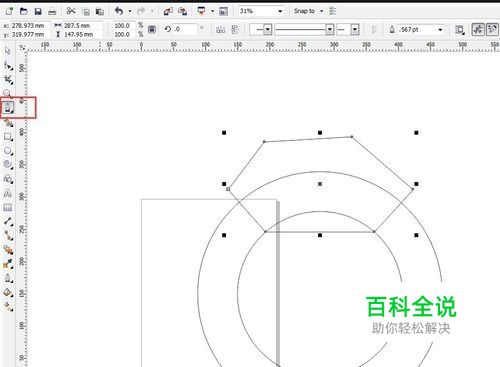Select the Fill bucket tool
The width and height of the screenshot is (500, 367).
point(8,293)
